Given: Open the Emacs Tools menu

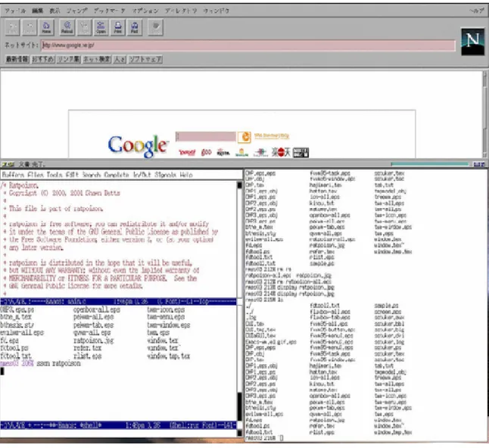Looking at the screenshot, I should (x=55, y=175).
